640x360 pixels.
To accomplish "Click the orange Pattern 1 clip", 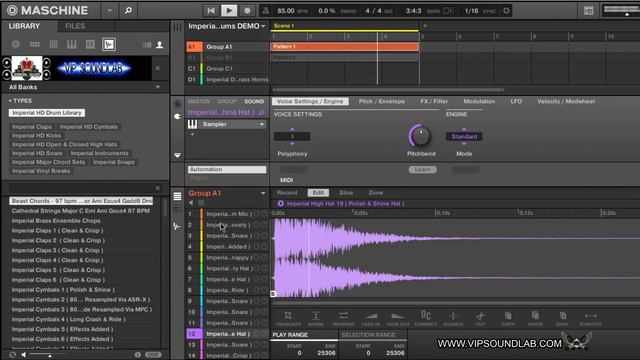I will pos(344,47).
